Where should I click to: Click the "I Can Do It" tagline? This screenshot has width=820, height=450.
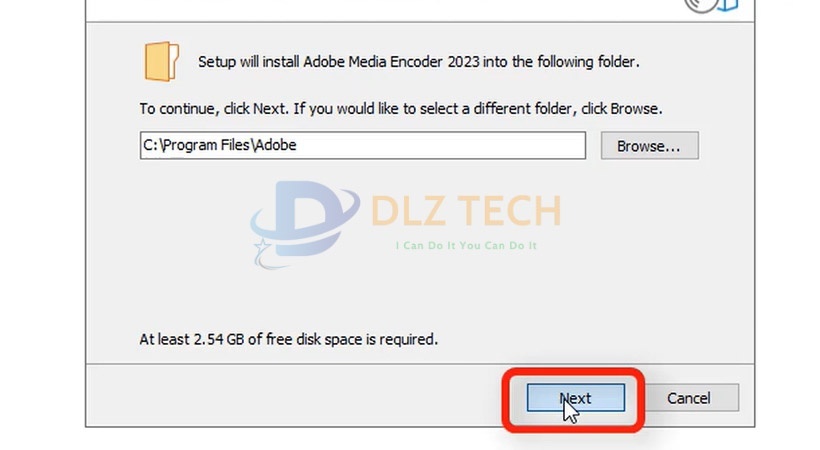click(467, 245)
